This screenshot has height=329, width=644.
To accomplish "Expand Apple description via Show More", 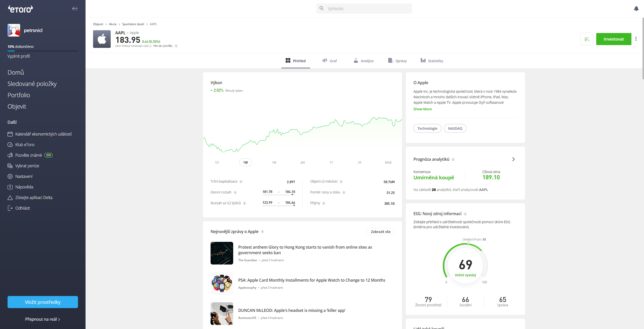I will [422, 109].
